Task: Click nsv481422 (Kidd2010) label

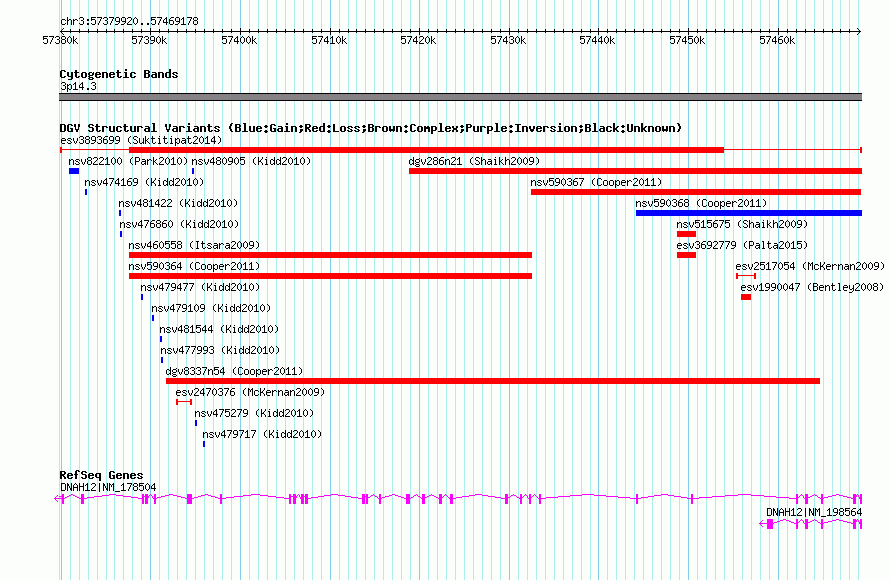Action: [178, 203]
